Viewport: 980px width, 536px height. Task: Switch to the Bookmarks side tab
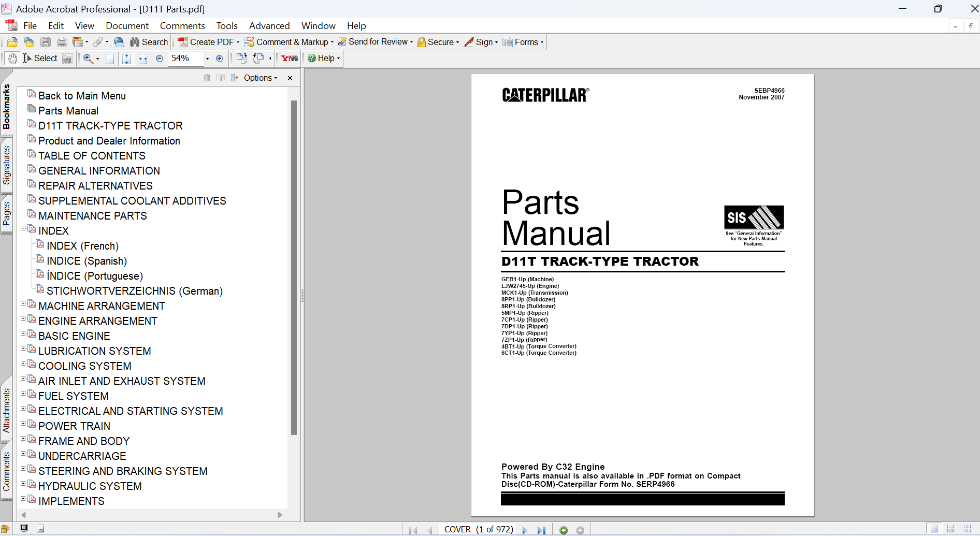(6, 107)
